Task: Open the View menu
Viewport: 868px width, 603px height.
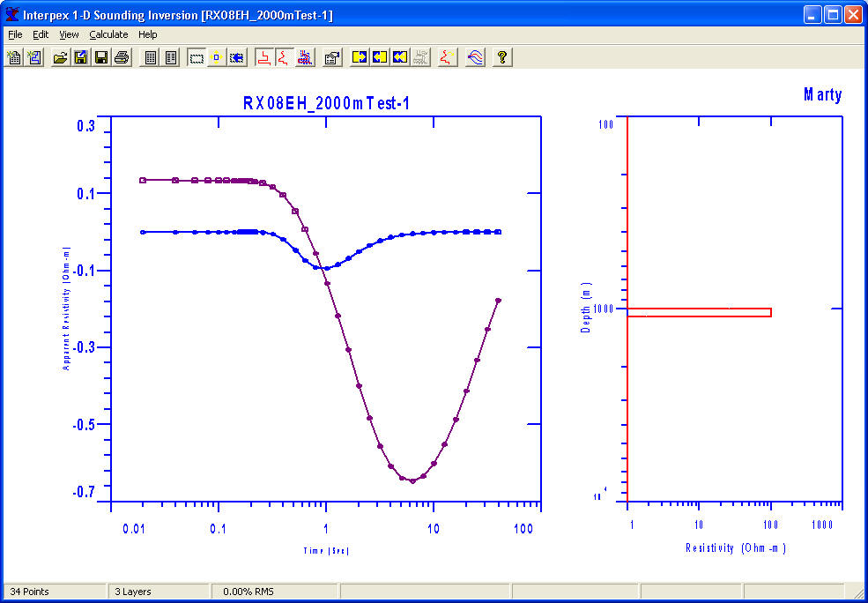Action: click(x=70, y=34)
